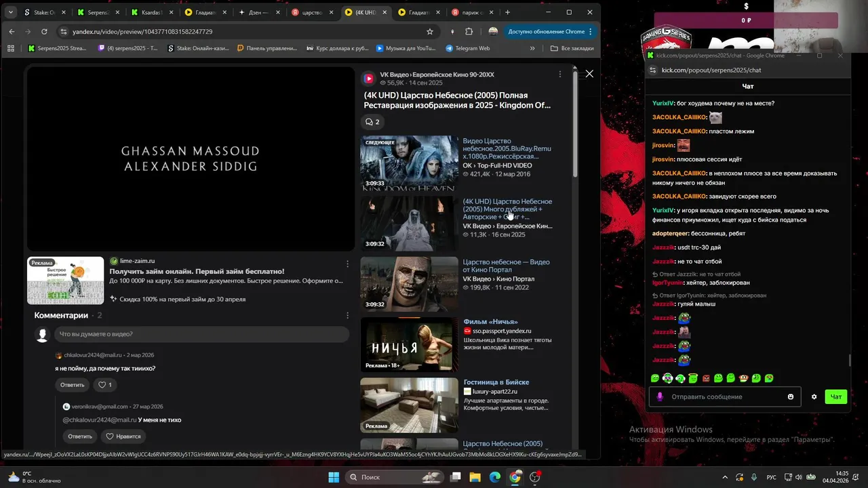This screenshot has height=488, width=868.
Task: Open Serpens2025 Stream bookmark
Action: point(57,48)
